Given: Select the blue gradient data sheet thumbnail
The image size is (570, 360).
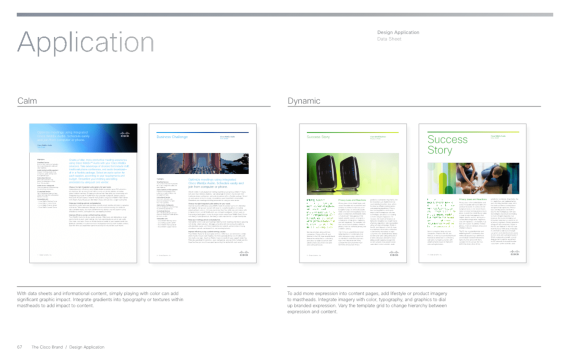Looking at the screenshot, I should pos(83,193).
